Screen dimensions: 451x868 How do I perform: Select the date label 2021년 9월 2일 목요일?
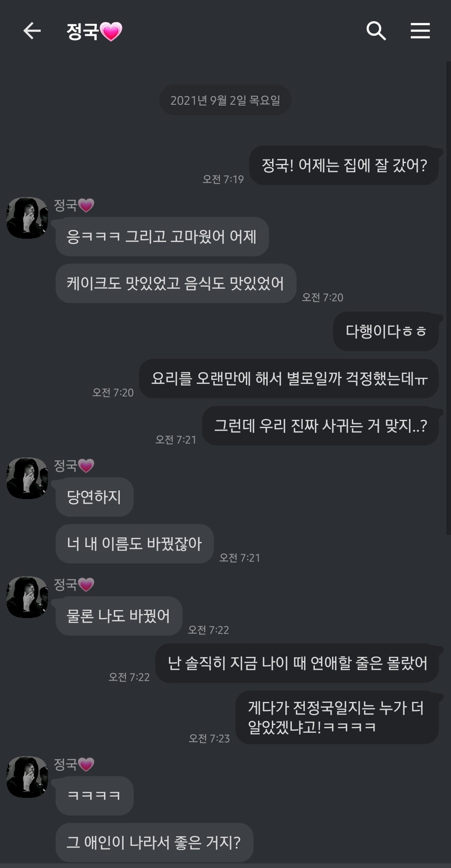(x=225, y=100)
